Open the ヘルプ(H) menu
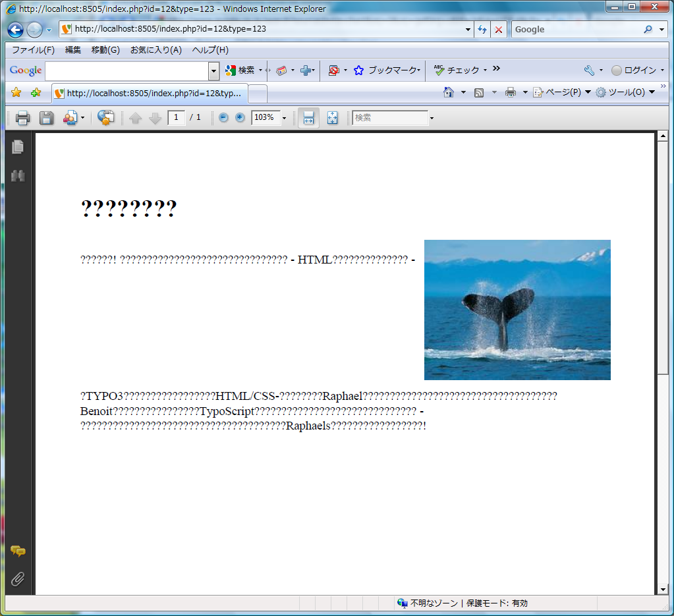 (210, 50)
